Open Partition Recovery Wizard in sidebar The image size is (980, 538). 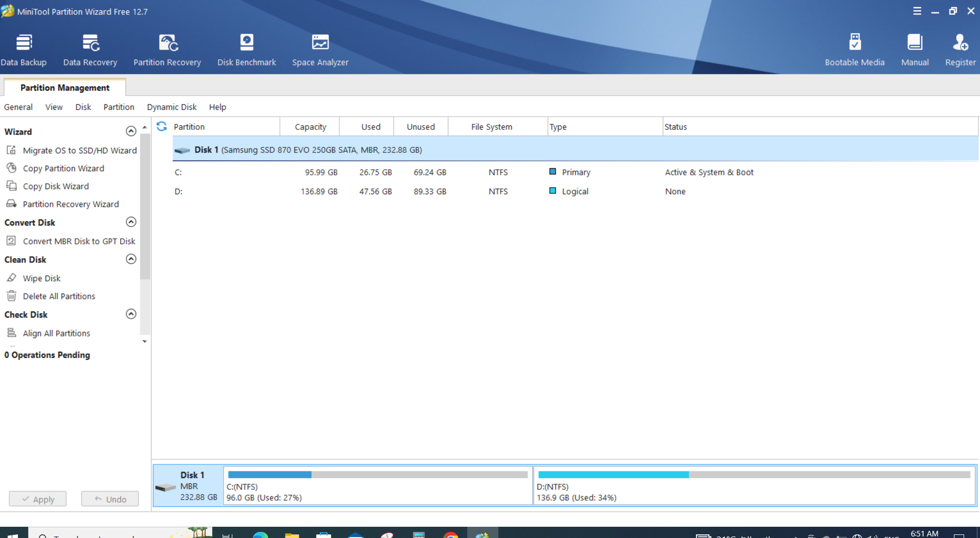point(62,204)
